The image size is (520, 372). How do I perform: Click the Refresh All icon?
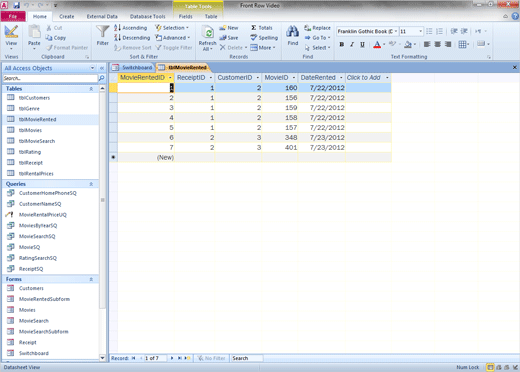208,33
